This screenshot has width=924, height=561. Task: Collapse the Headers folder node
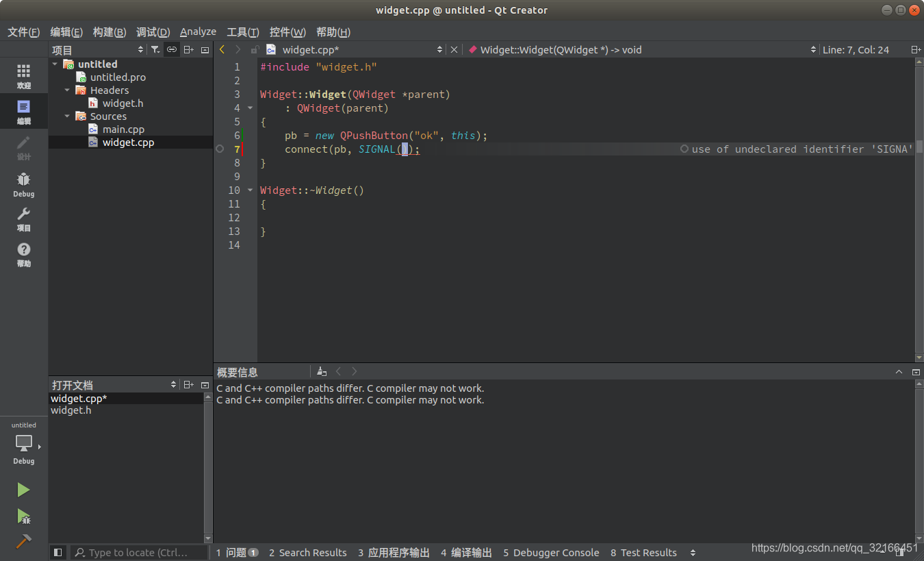tap(68, 90)
